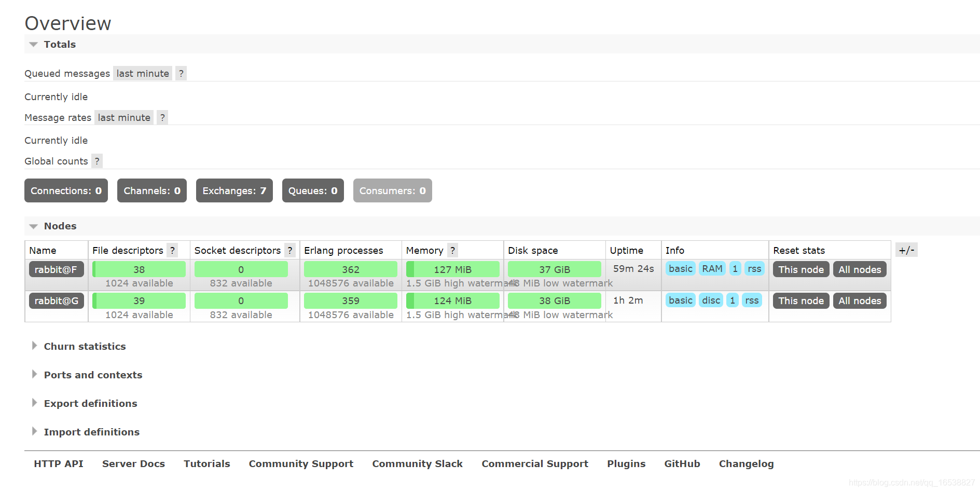Reset stats for This node on rabbit@F
The image size is (980, 492).
(800, 269)
